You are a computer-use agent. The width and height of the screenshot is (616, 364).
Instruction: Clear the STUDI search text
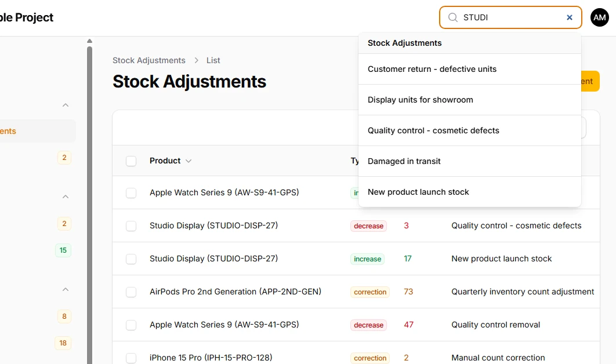[x=569, y=17]
